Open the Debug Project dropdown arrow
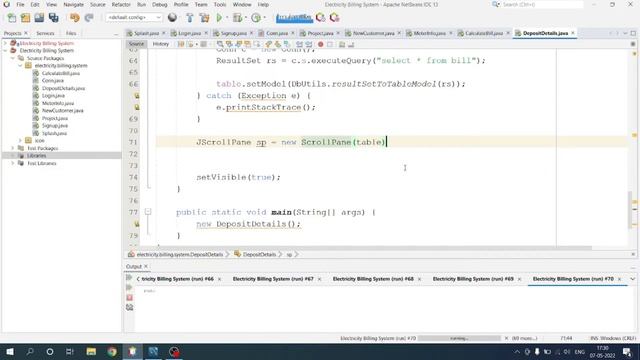This screenshot has width=640, height=360. (245, 18)
